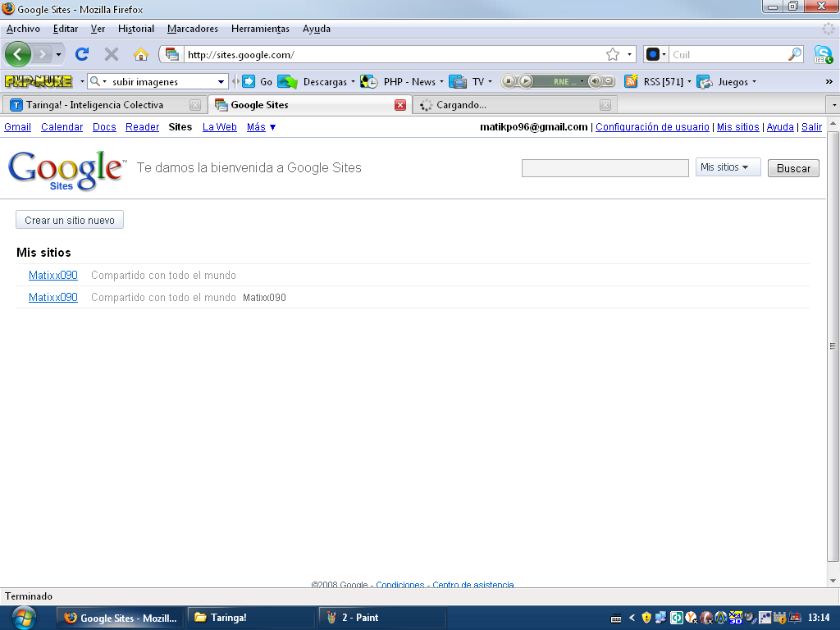Open the Mis sitios search scope dropdown
The image size is (840, 630).
(x=728, y=167)
